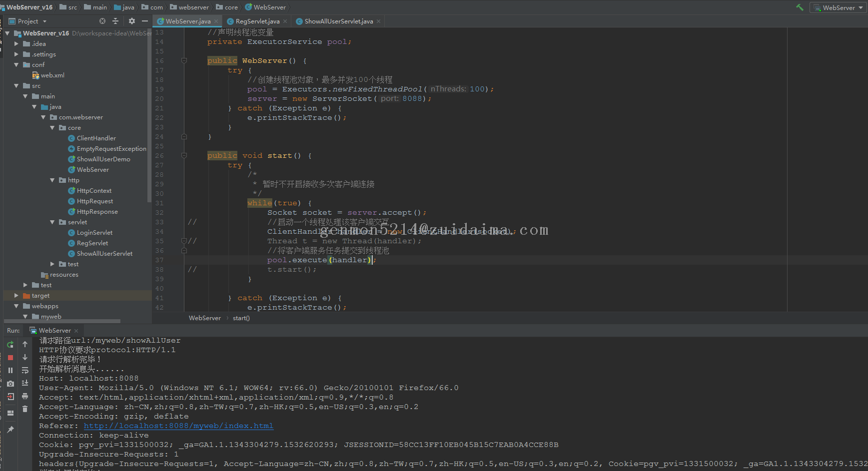Clear all console output with trash icon
The width and height of the screenshot is (868, 471).
25,409
